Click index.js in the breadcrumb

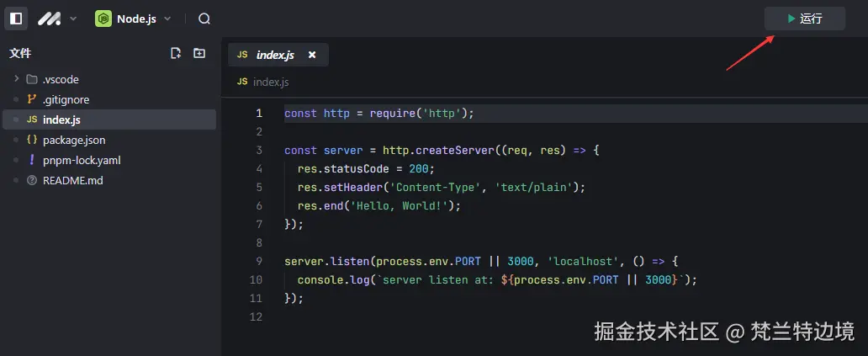tap(271, 82)
